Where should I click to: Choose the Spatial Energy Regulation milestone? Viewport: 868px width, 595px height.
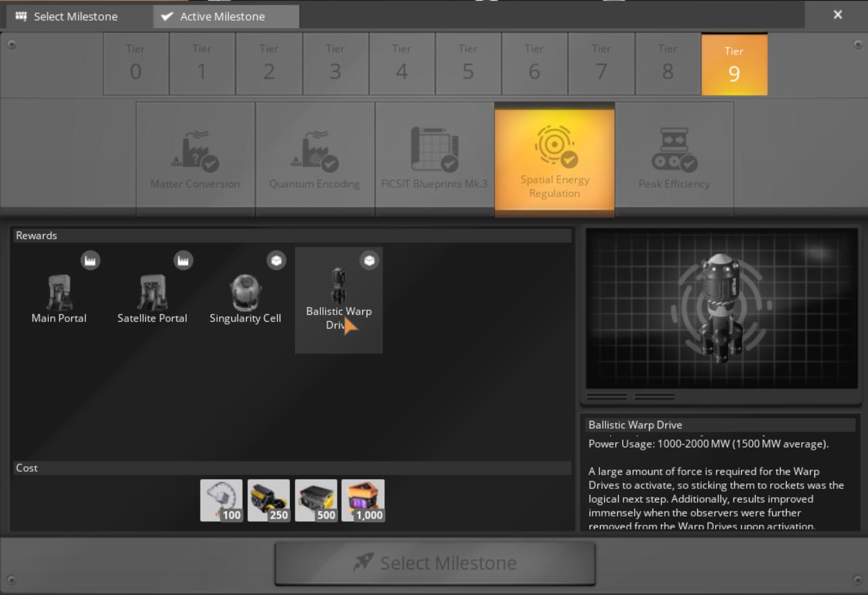(x=555, y=159)
